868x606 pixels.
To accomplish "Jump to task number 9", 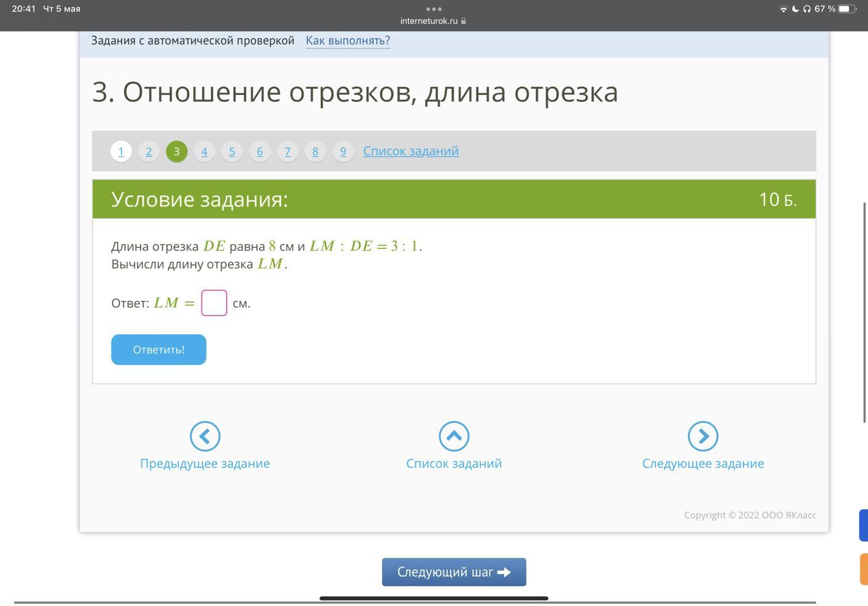I will pos(343,152).
